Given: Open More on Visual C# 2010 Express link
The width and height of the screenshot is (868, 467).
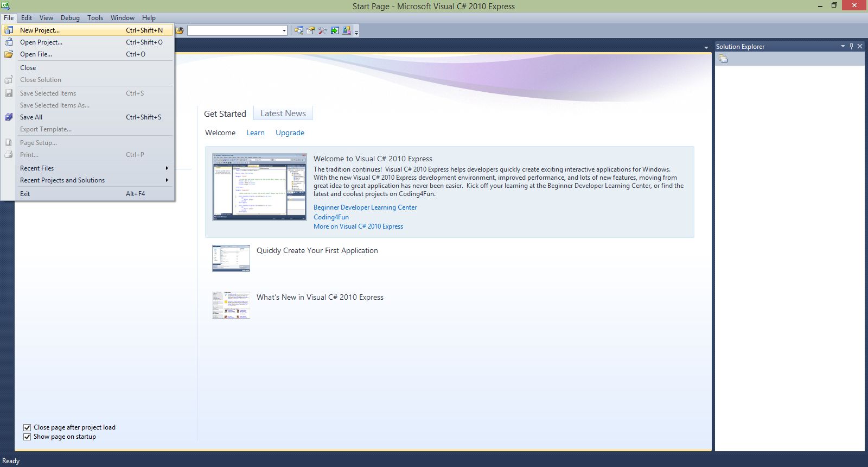Looking at the screenshot, I should 358,226.
